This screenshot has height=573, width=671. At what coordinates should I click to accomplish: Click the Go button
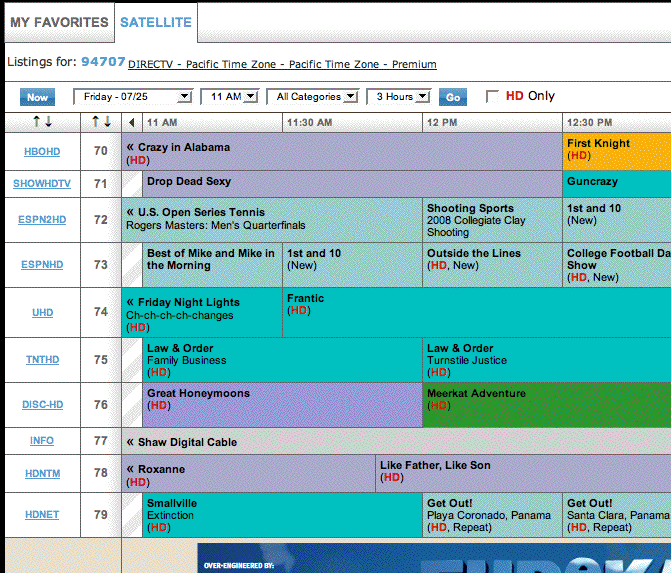(453, 97)
